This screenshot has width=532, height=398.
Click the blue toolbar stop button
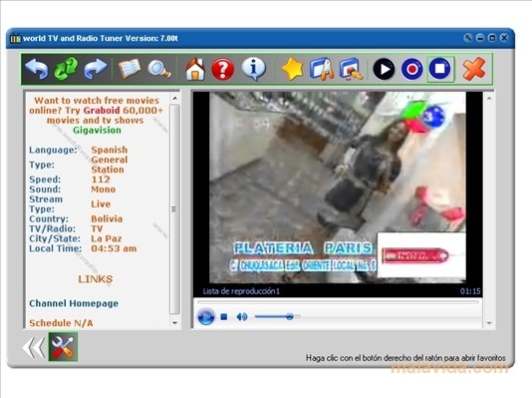pos(440,69)
